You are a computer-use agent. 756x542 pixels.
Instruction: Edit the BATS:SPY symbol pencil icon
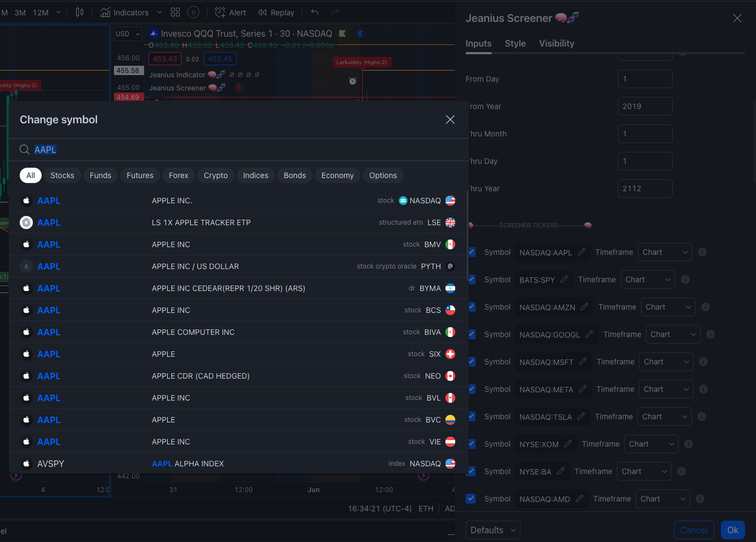[x=564, y=279]
